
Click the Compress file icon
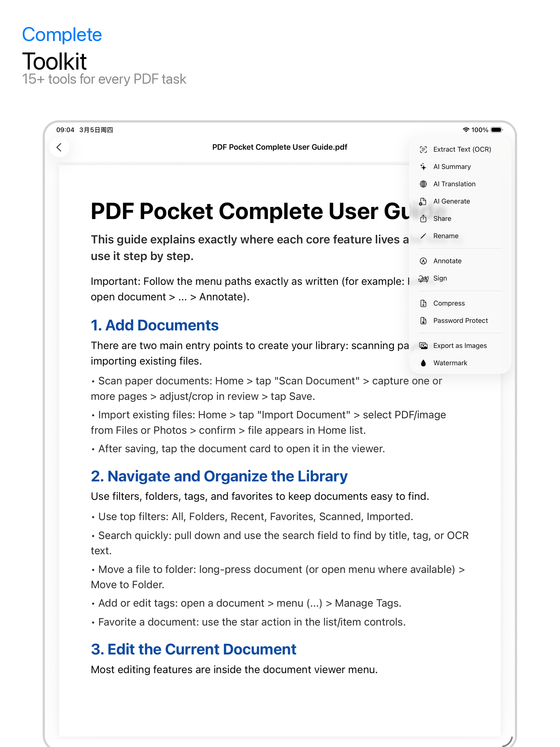point(423,303)
